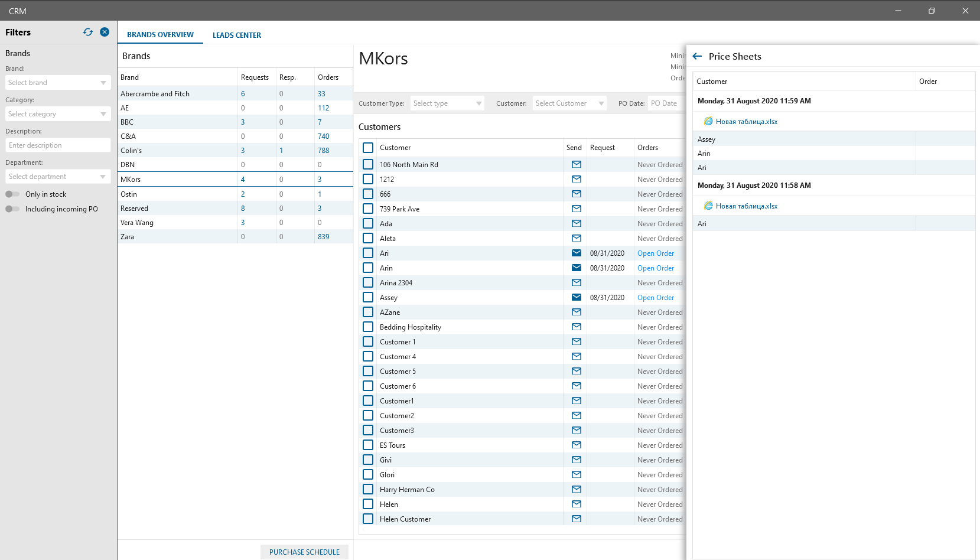Click the Enter description input field
The image size is (980, 560).
pyautogui.click(x=58, y=145)
